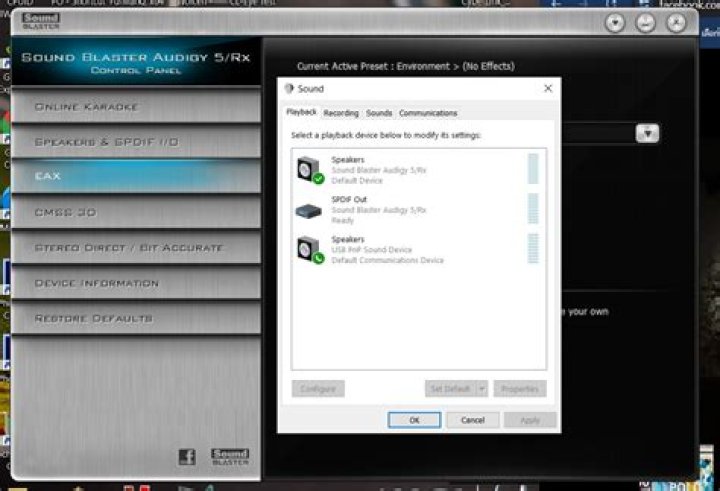Image resolution: width=720 pixels, height=491 pixels.
Task: Switch to the Sounds tab
Action: (x=379, y=113)
